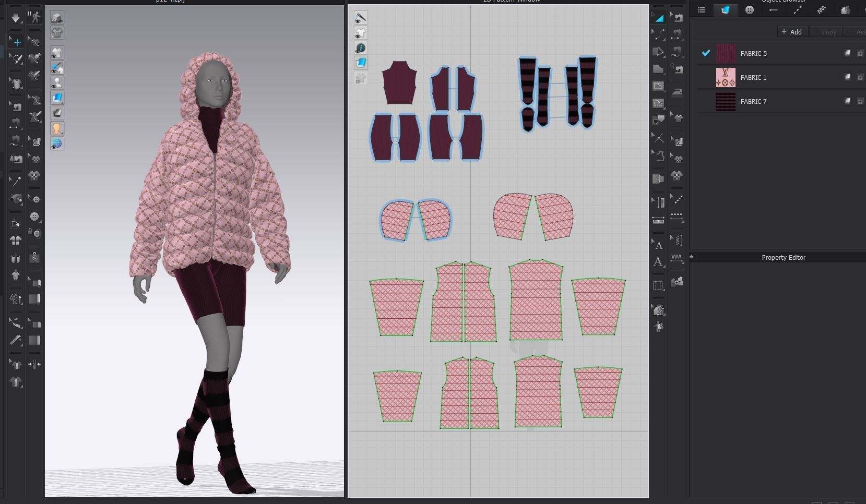
Task: Click the avatar figure icon in left toolbar
Action: tap(16, 275)
